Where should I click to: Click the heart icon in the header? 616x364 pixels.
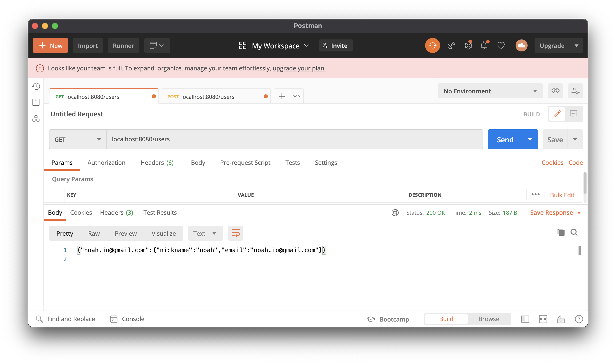[x=501, y=45]
